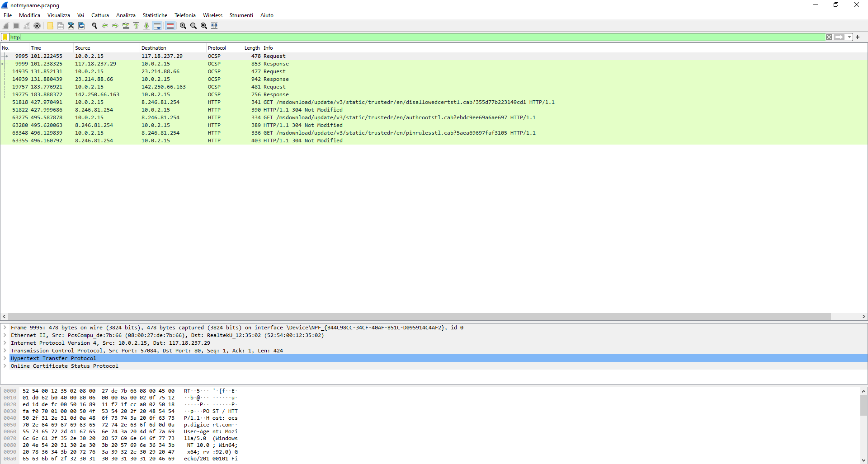The image size is (868, 464).
Task: Click the resize columns to fit icon
Action: pyautogui.click(x=215, y=26)
